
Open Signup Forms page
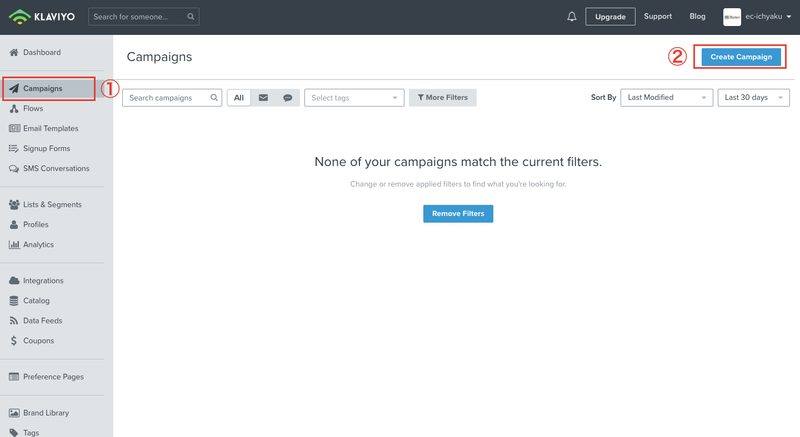coord(46,148)
